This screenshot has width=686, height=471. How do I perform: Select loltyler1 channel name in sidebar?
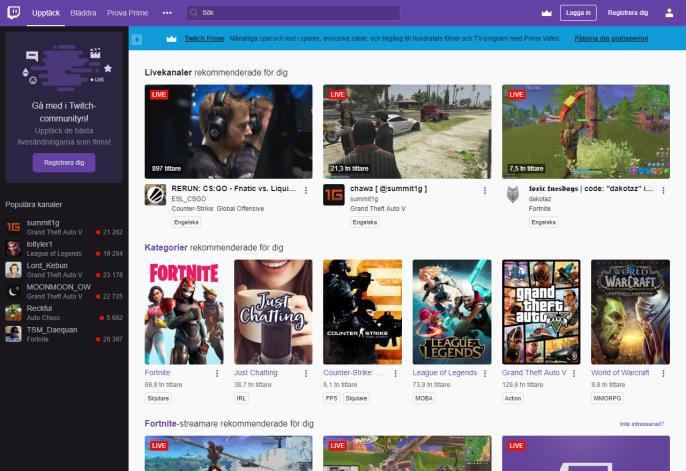coord(39,244)
